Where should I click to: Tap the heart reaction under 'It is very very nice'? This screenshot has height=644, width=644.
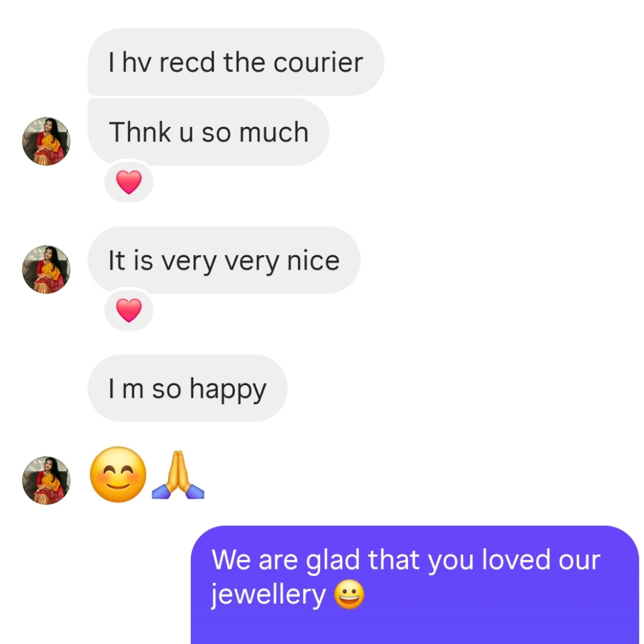point(129,309)
